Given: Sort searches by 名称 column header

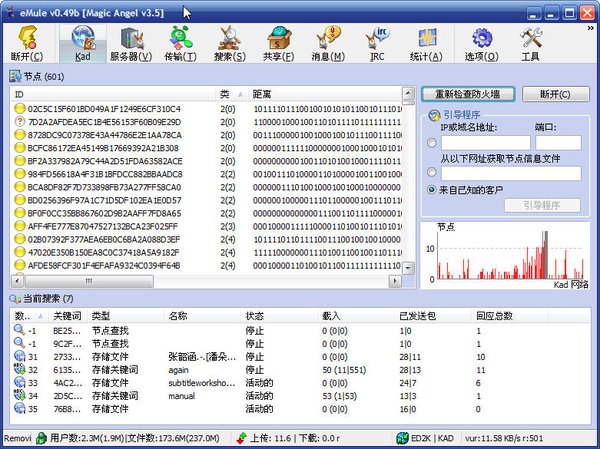Looking at the screenshot, I should point(202,316).
